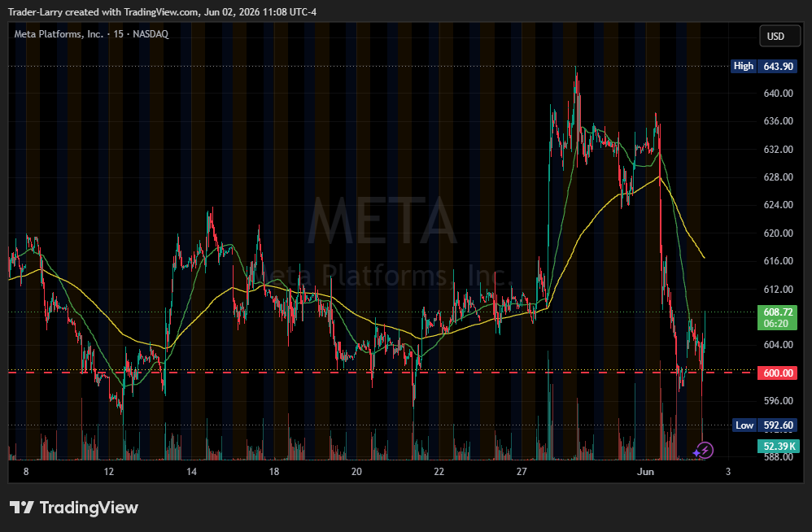Click the 628.00 price axis label
The height and width of the screenshot is (532, 812).
click(779, 177)
